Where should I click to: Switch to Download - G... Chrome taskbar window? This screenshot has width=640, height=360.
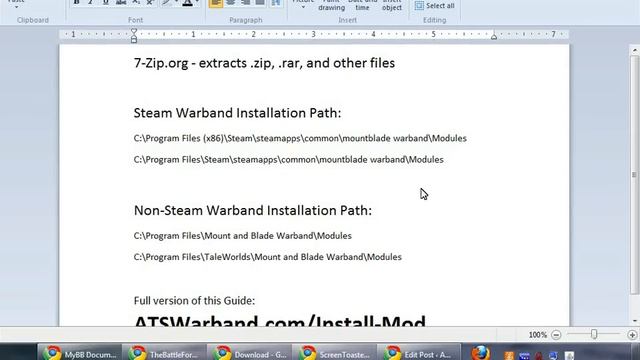pos(249,353)
